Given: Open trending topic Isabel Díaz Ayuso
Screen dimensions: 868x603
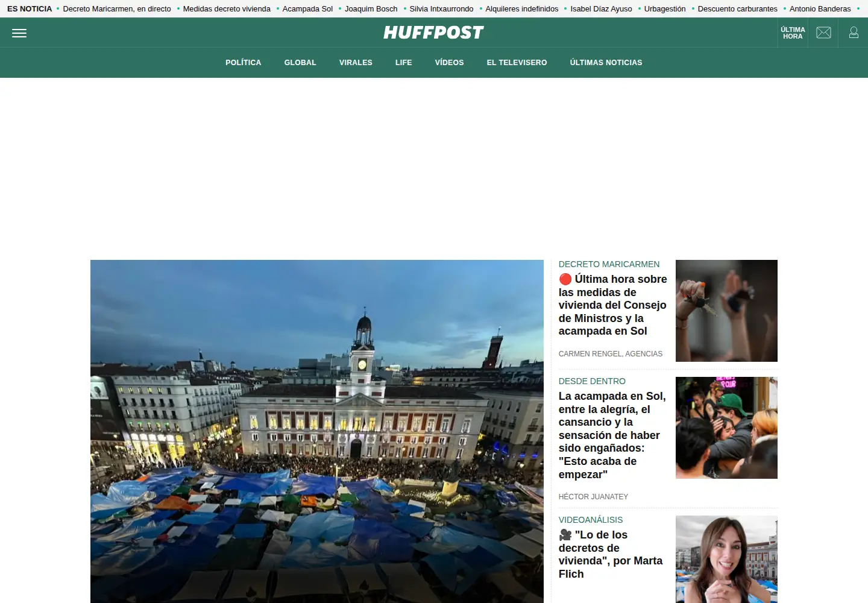Looking at the screenshot, I should point(602,9).
